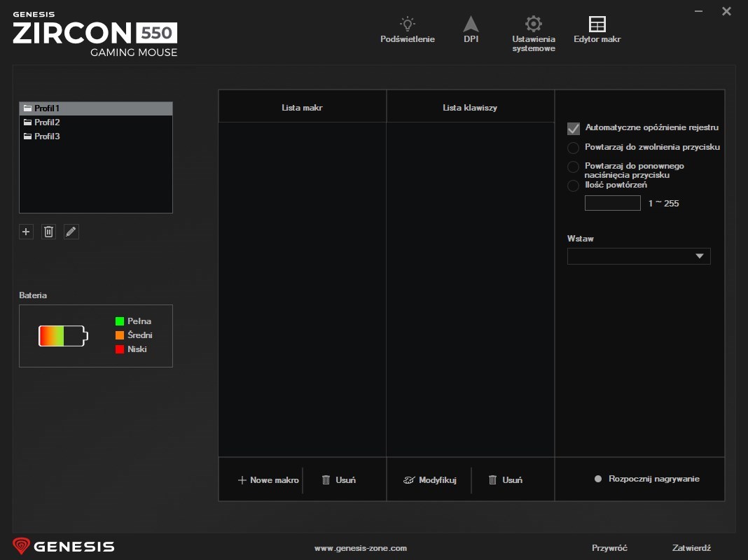Viewport: 748px width, 560px height.
Task: Delete profile using trash icon under profile list
Action: pos(48,232)
